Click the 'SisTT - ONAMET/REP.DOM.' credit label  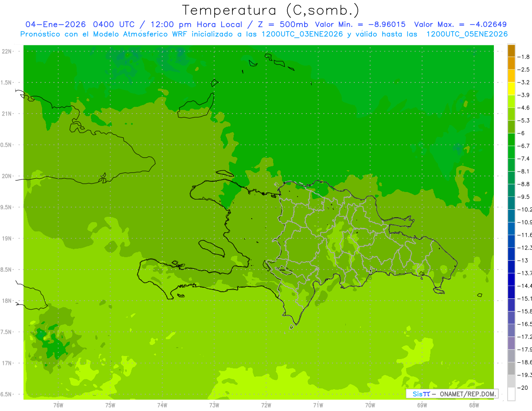(x=452, y=394)
